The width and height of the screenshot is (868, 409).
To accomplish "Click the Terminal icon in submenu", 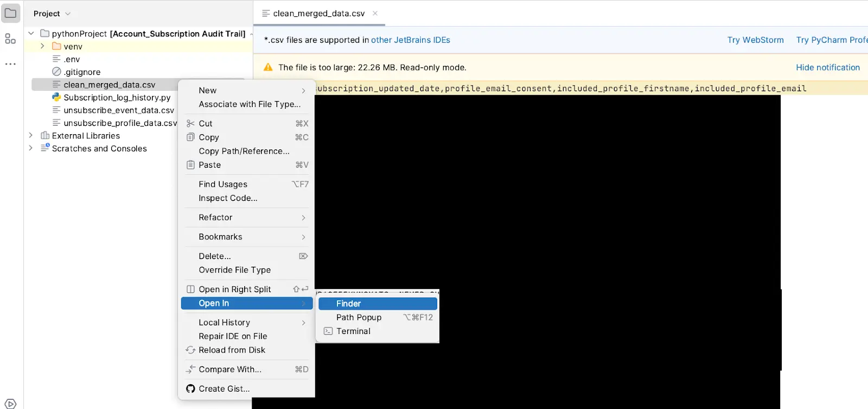I will click(328, 331).
